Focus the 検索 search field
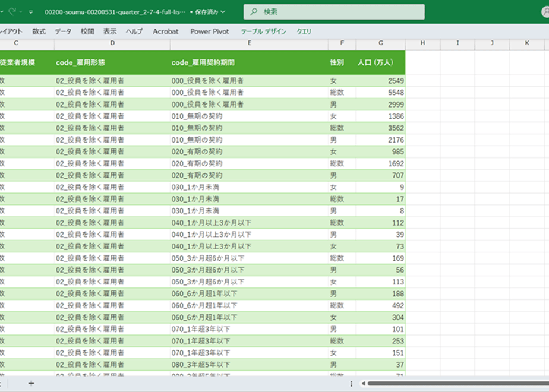 334,11
